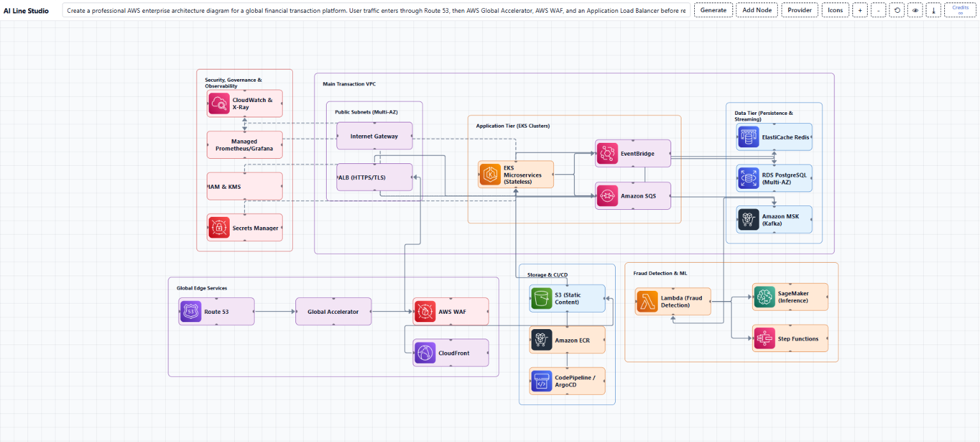Click the Generate button
This screenshot has width=980, height=442.
(713, 10)
